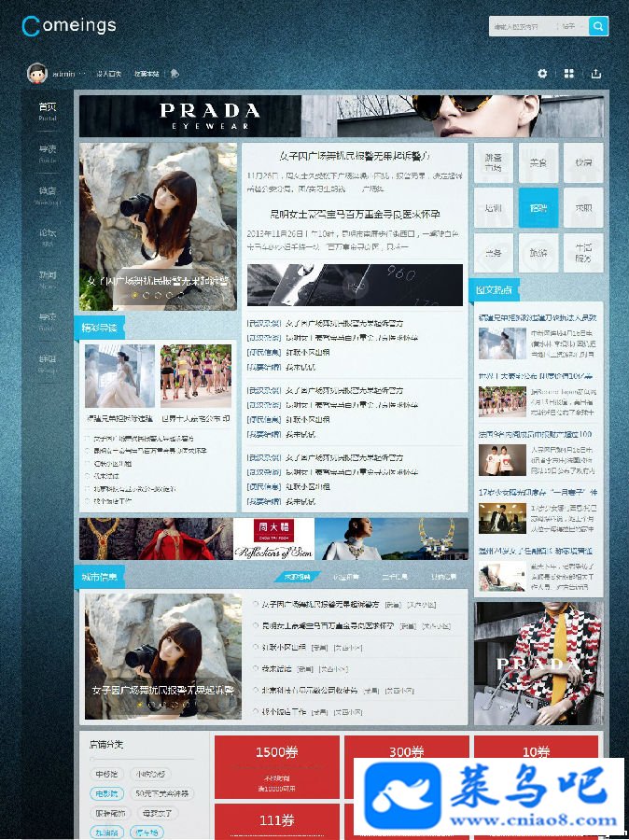Click the 精彩导读 section header
This screenshot has height=840, width=629.
coord(100,328)
